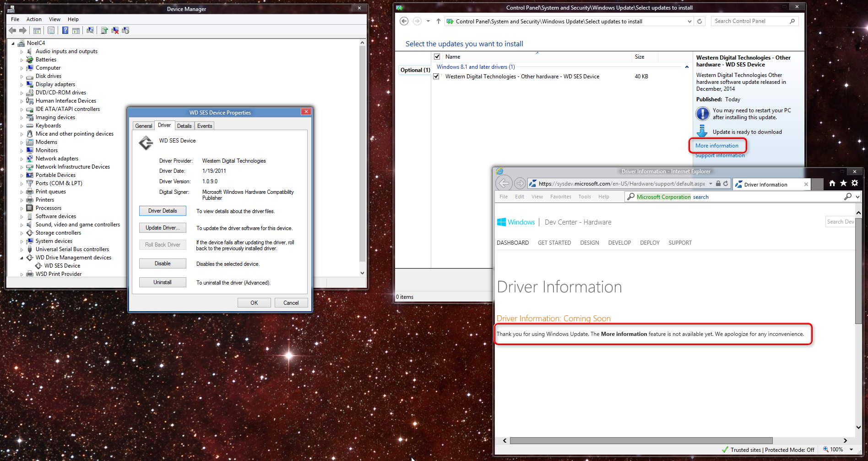Click OK in WD SES Device Properties
This screenshot has width=868, height=461.
tap(254, 303)
